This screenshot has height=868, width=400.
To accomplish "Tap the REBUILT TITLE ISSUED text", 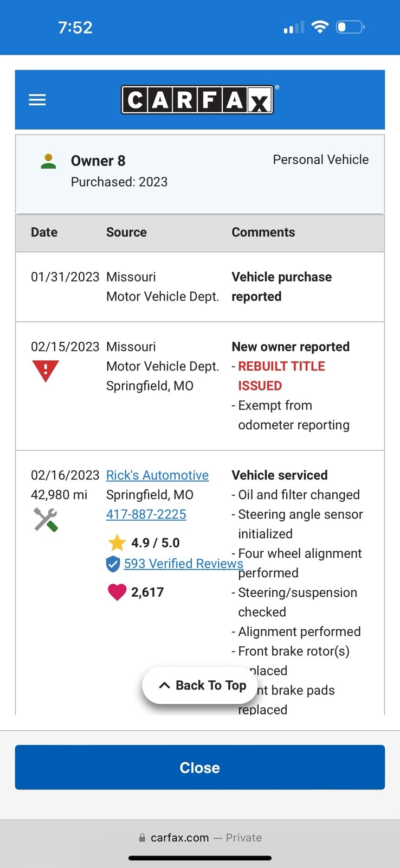I will point(281,376).
